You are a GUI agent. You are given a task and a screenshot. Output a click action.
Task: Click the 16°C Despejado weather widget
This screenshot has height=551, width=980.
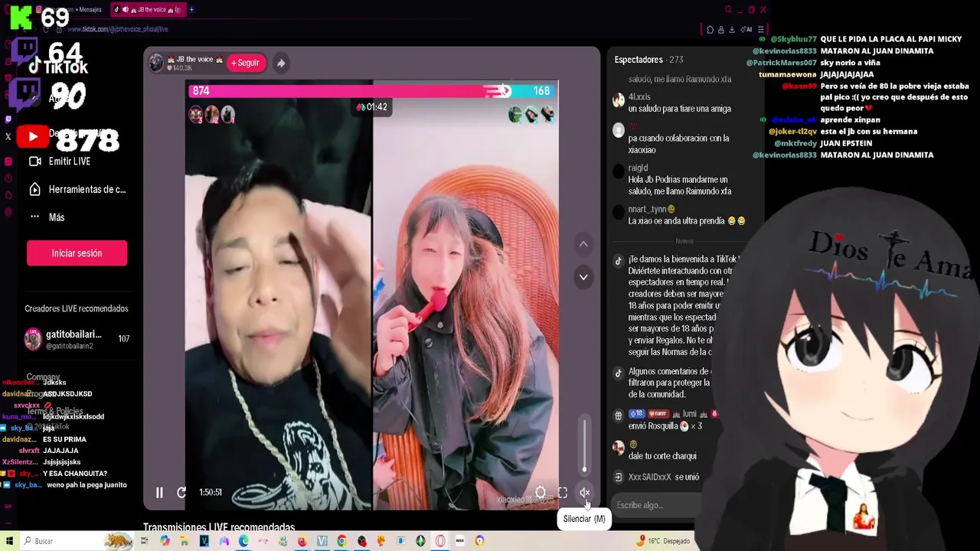(x=663, y=541)
